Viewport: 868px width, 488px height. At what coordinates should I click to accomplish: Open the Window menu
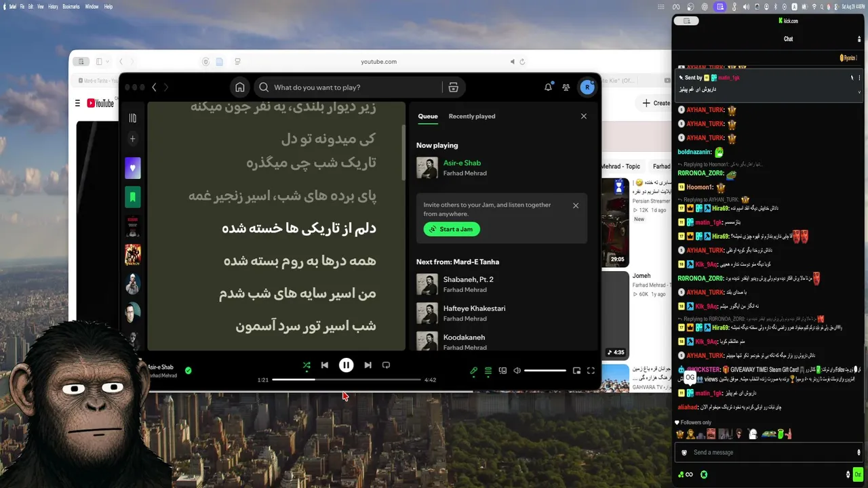point(92,6)
